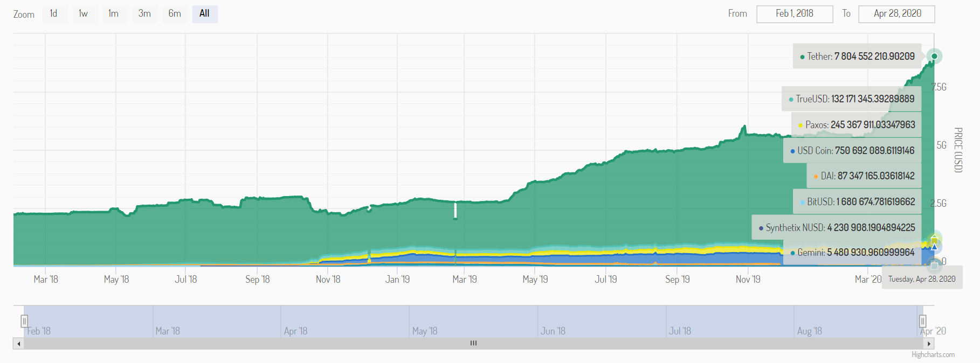The width and height of the screenshot is (980, 363).
Task: Click the Tether tooltip value
Action: coord(874,57)
